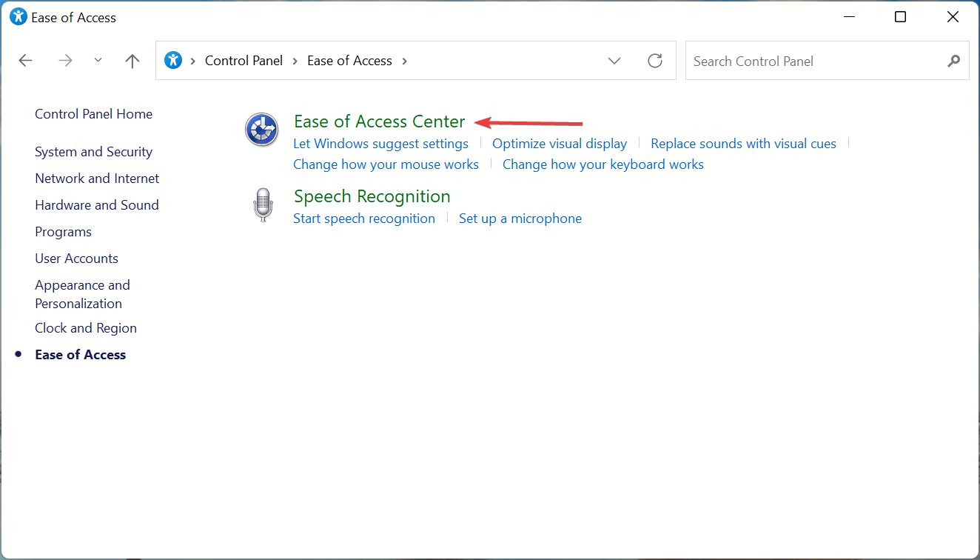Screen dimensions: 980x560
Task: Select Ease of Access in the breadcrumb
Action: 349,61
